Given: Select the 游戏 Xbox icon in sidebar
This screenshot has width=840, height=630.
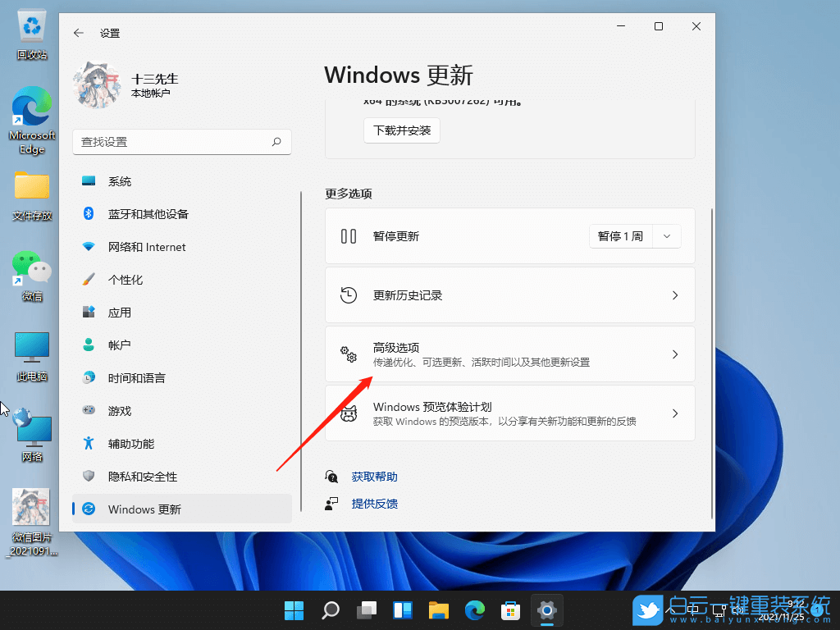Looking at the screenshot, I should coord(89,410).
